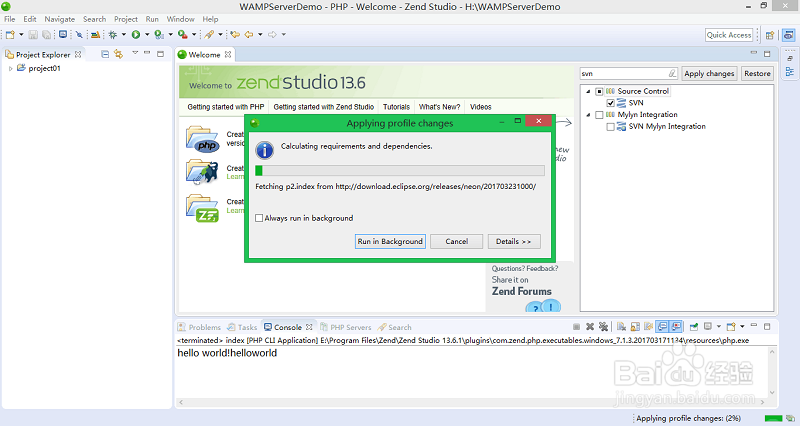Open the New wizard dropdown arrow
Image resolution: width=800 pixels, height=426 pixels.
[21, 35]
